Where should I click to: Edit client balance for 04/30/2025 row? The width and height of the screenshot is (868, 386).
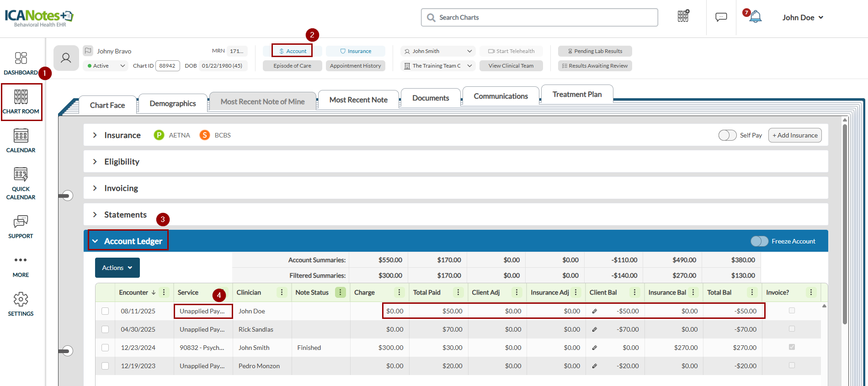[x=595, y=329]
